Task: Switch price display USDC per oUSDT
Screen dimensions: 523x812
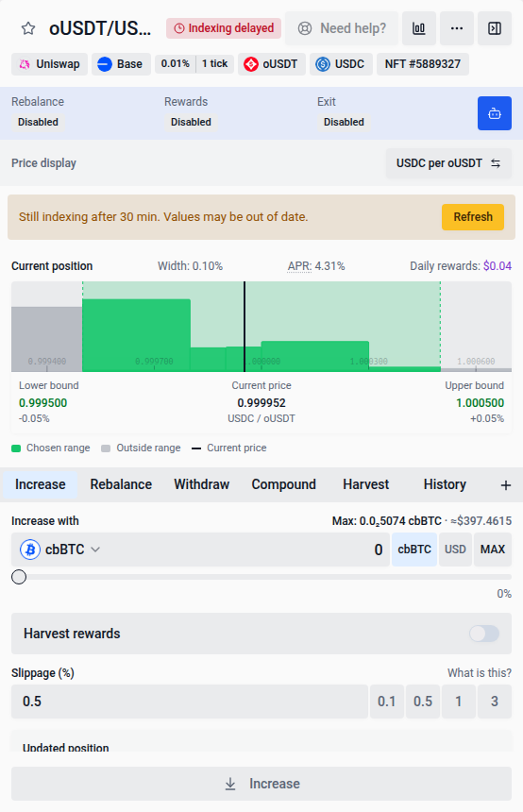Action: [x=448, y=163]
